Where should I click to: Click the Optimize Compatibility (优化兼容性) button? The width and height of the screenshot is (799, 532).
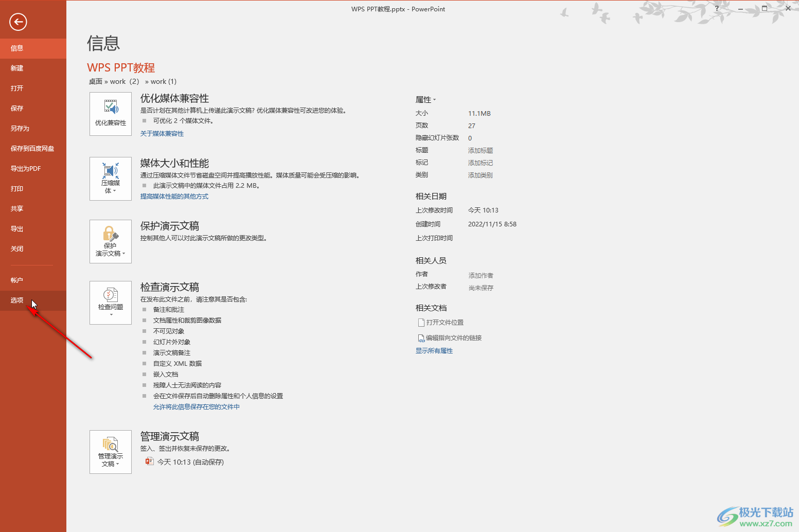pyautogui.click(x=111, y=114)
